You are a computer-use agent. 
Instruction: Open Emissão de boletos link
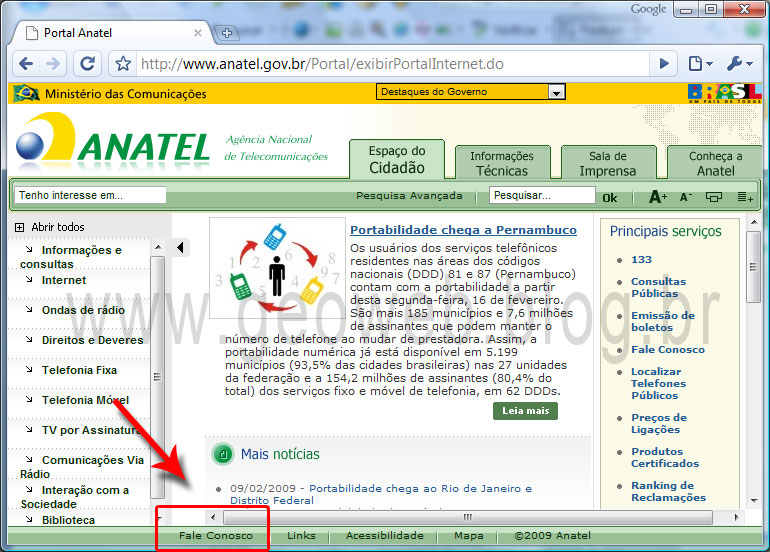point(662,321)
